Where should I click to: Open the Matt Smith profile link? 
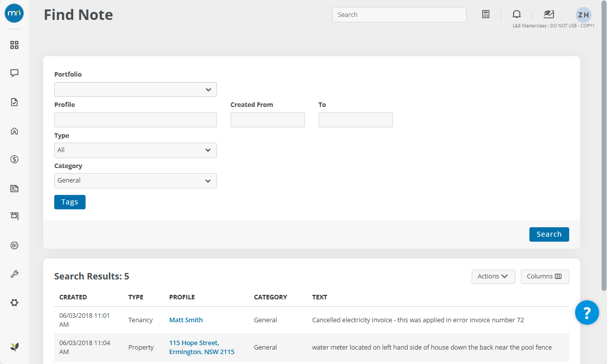tap(186, 320)
